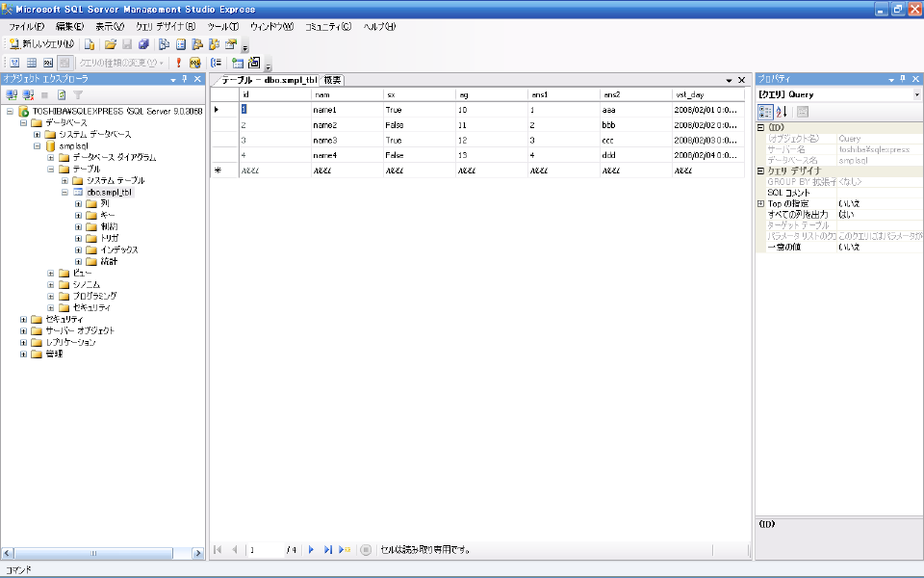The width and height of the screenshot is (924, 578).
Task: Open the ツール(T) menu
Action: 222,27
